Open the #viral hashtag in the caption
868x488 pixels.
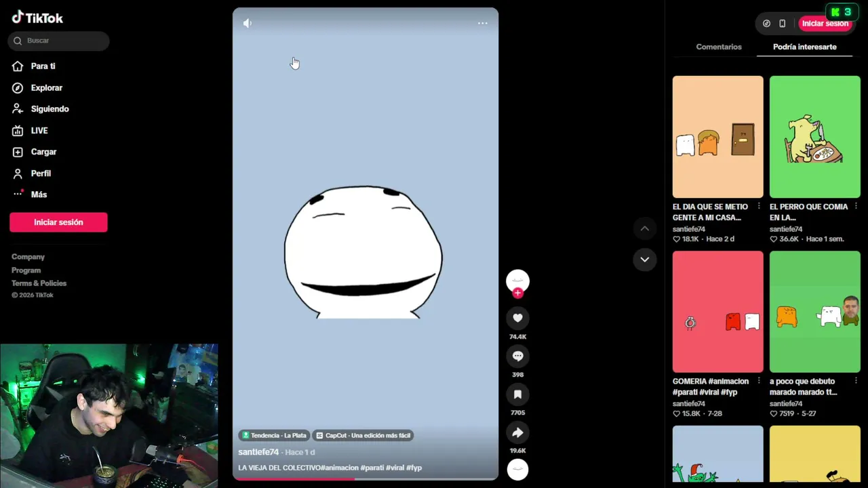click(x=395, y=468)
